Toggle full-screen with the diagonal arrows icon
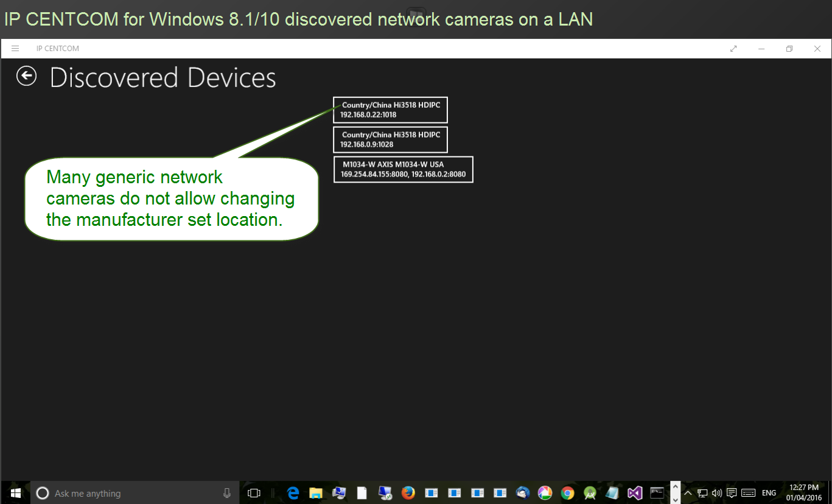Screen dimensions: 832x504 tap(733, 49)
